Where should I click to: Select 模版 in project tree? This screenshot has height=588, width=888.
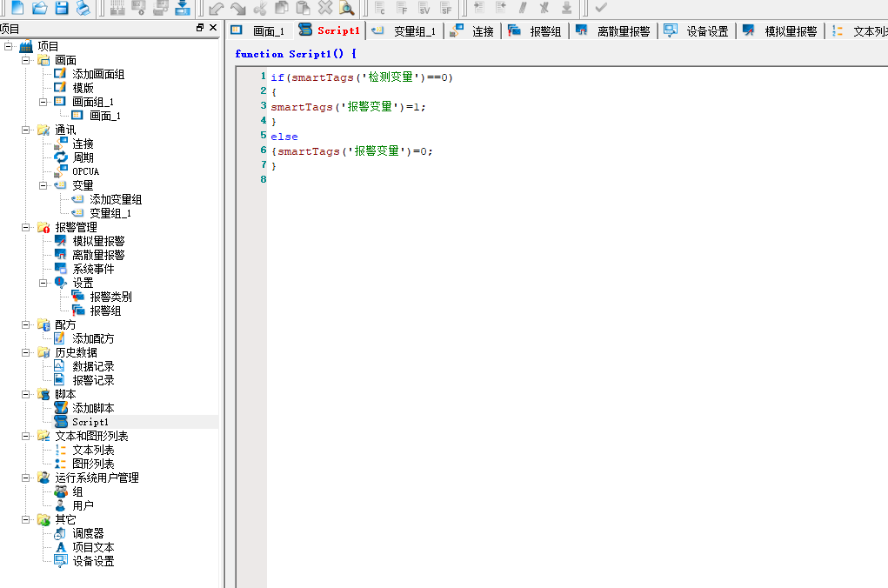(83, 88)
